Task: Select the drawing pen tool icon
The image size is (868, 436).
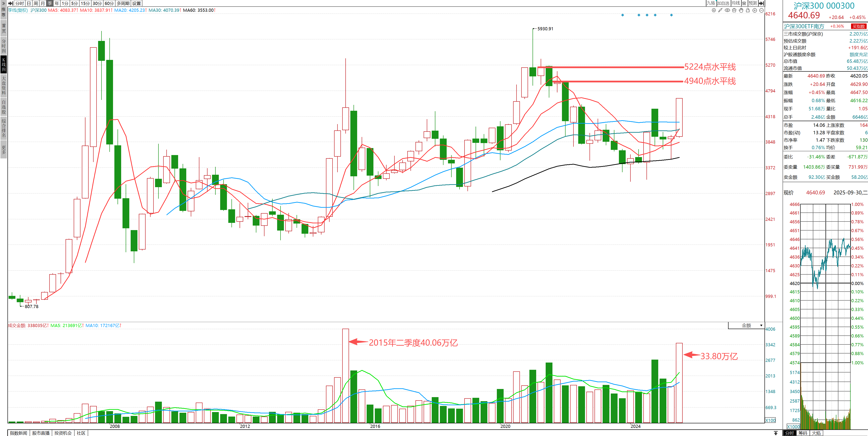Action: (x=720, y=10)
